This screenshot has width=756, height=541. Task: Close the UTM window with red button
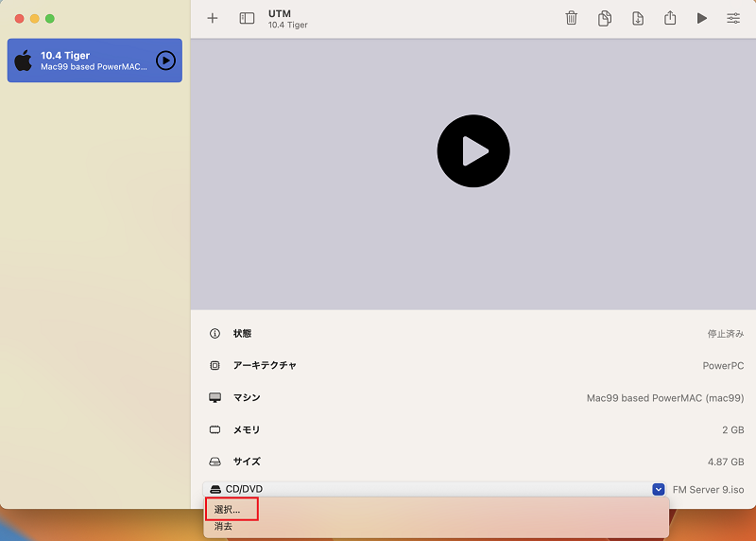pyautogui.click(x=19, y=18)
